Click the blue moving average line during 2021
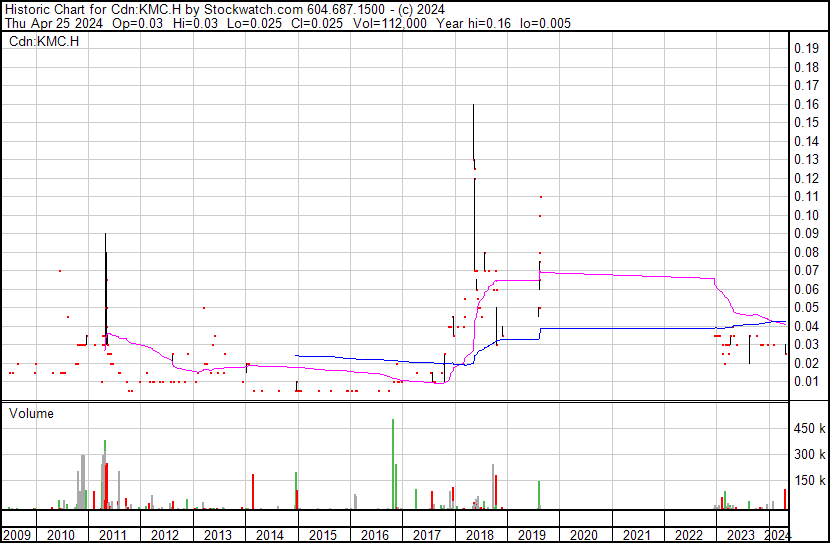 (x=636, y=329)
